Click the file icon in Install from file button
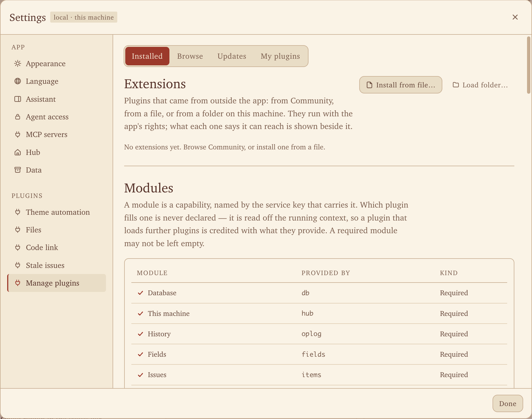Image resolution: width=532 pixels, height=419 pixels. pos(369,85)
